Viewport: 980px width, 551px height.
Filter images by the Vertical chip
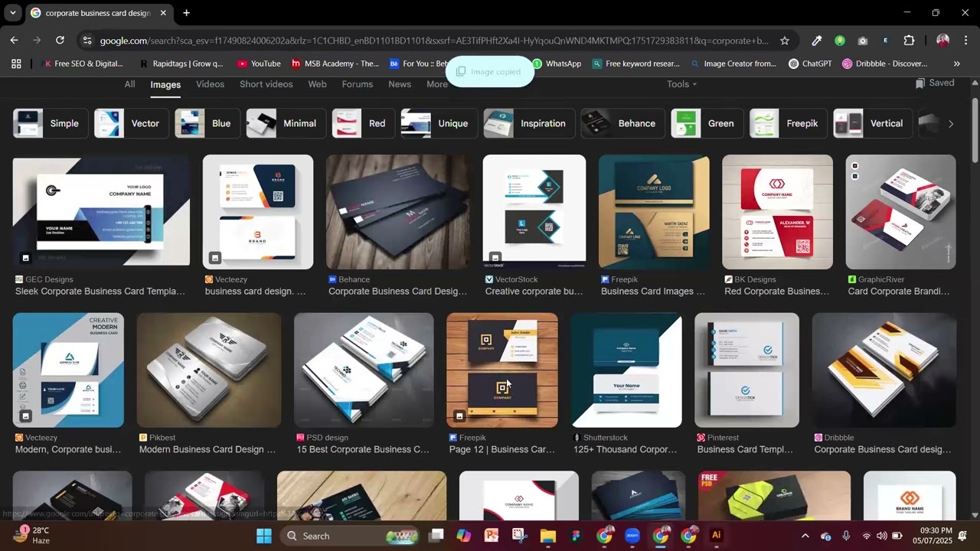[873, 123]
